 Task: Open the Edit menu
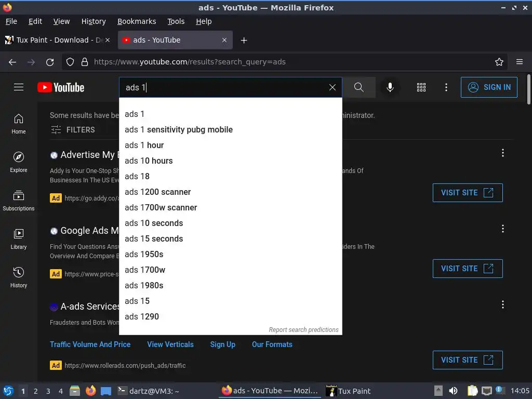pos(35,21)
